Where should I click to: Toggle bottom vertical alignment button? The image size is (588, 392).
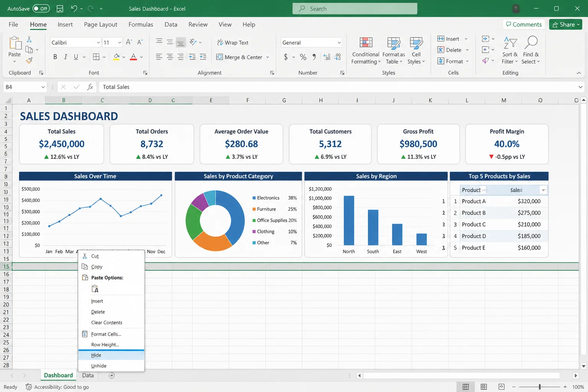(x=181, y=42)
